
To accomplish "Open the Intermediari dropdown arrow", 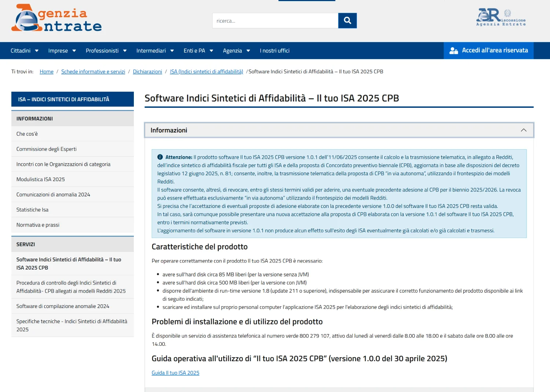I will tap(172, 51).
